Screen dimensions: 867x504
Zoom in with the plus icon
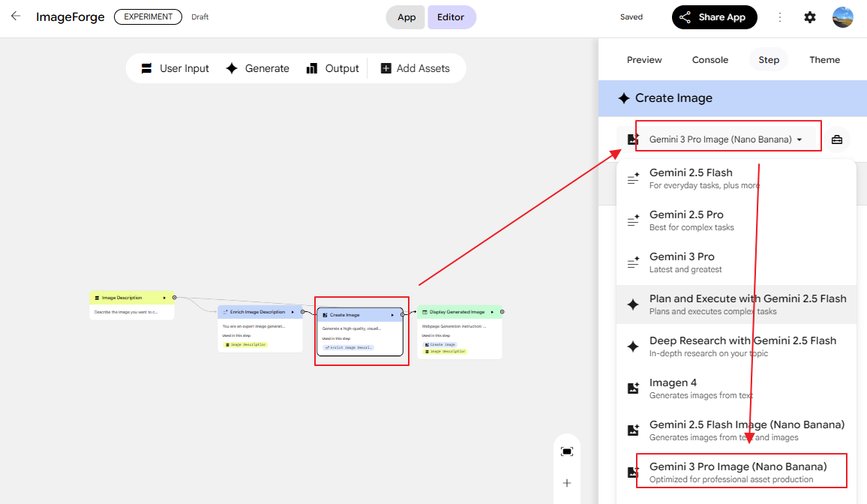coord(567,483)
